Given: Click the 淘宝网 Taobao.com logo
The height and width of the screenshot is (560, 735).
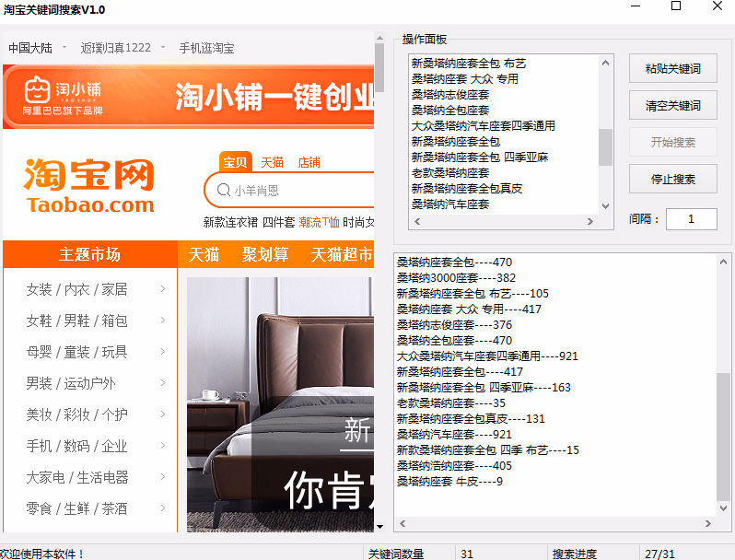Looking at the screenshot, I should (x=89, y=186).
